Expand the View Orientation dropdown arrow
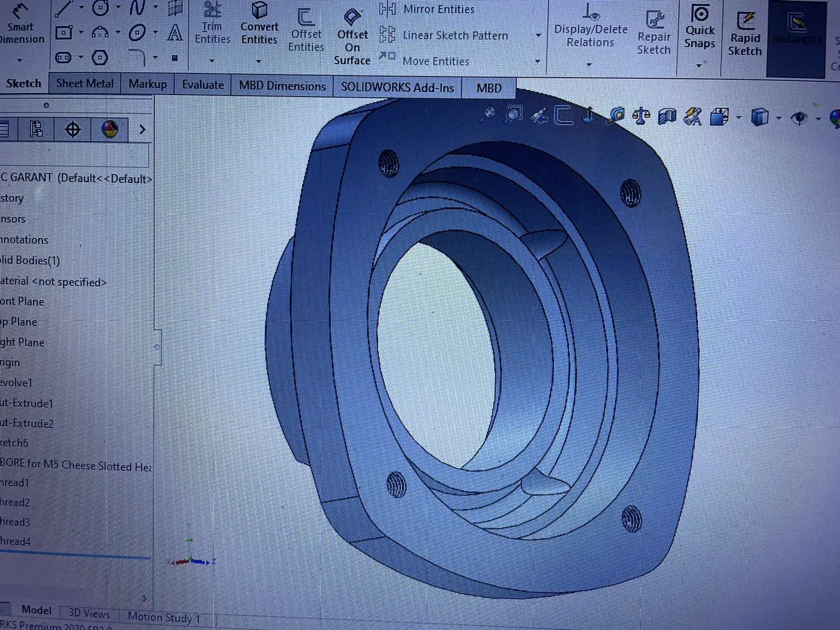840x630 pixels. click(x=739, y=117)
